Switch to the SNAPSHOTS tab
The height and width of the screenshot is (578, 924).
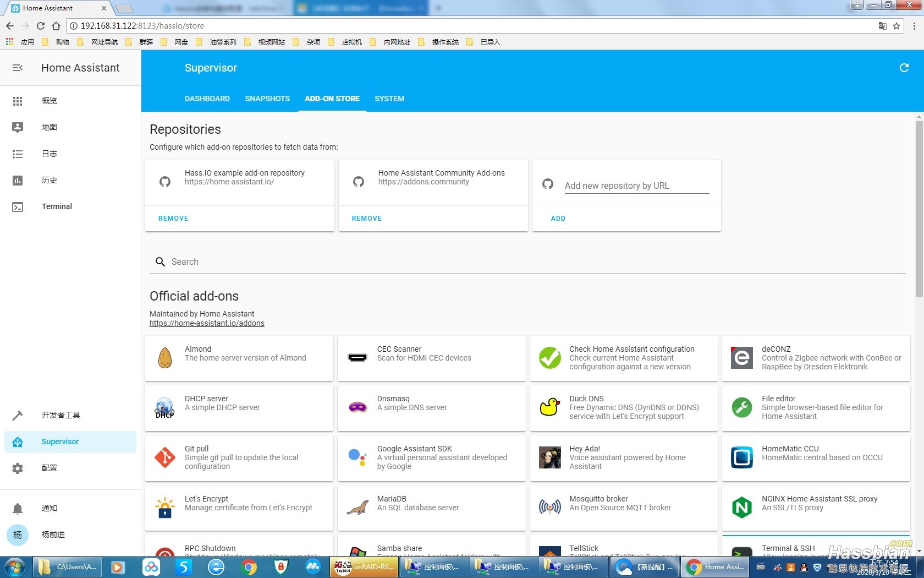point(267,99)
